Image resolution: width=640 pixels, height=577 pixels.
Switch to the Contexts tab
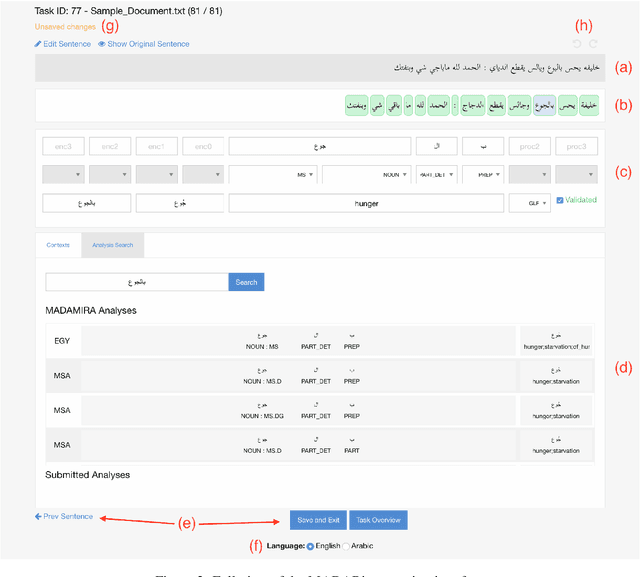[58, 245]
